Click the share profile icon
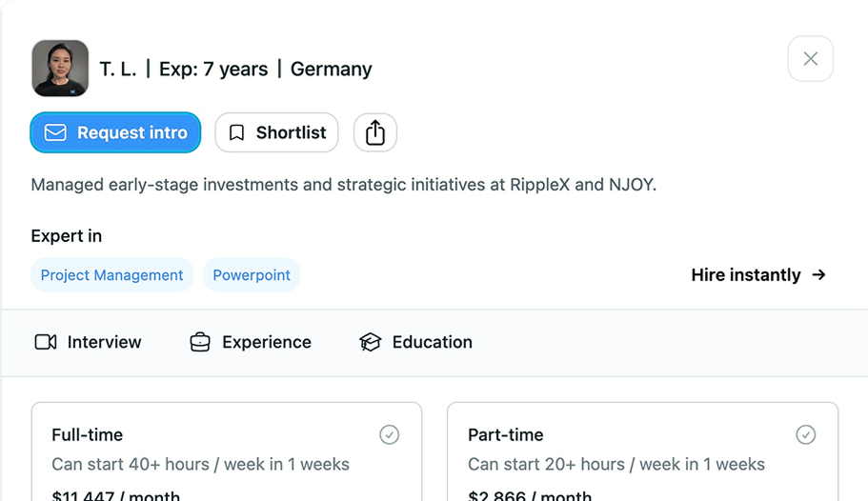This screenshot has height=501, width=868. click(375, 133)
